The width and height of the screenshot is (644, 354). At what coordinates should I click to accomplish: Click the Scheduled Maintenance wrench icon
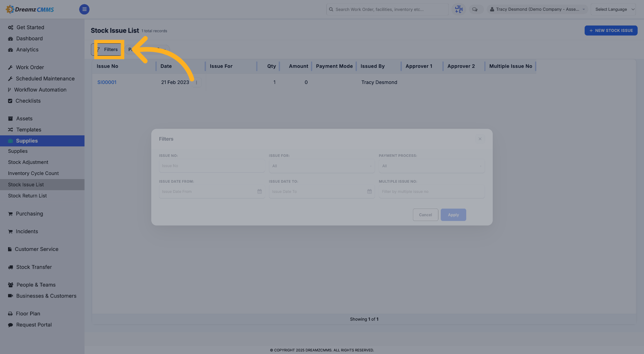(10, 79)
